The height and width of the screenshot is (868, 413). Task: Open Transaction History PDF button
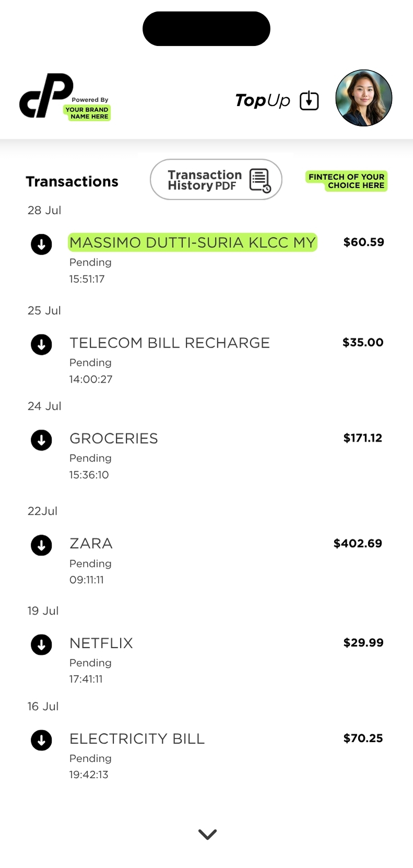216,180
